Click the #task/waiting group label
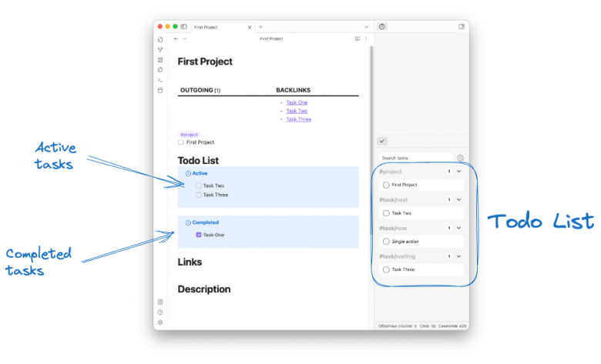601x364 pixels. [397, 256]
